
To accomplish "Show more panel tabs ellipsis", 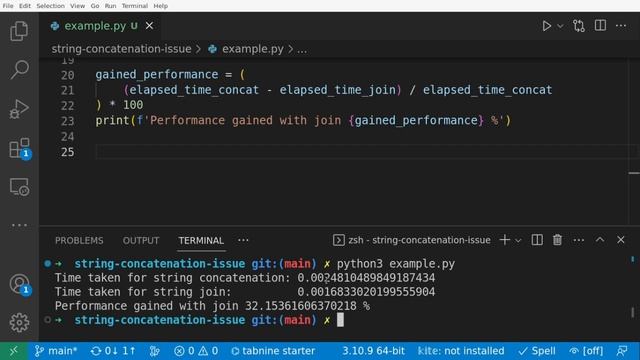I will click(x=243, y=240).
